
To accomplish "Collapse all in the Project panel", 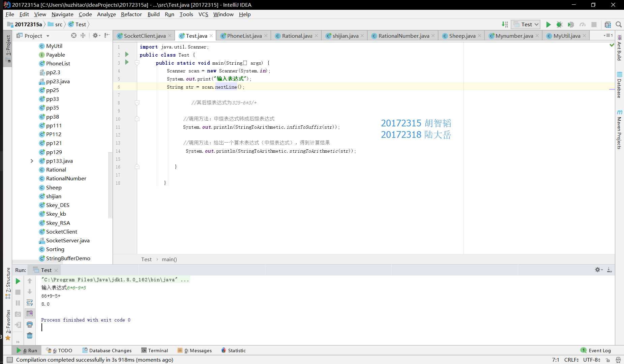I will pyautogui.click(x=83, y=35).
